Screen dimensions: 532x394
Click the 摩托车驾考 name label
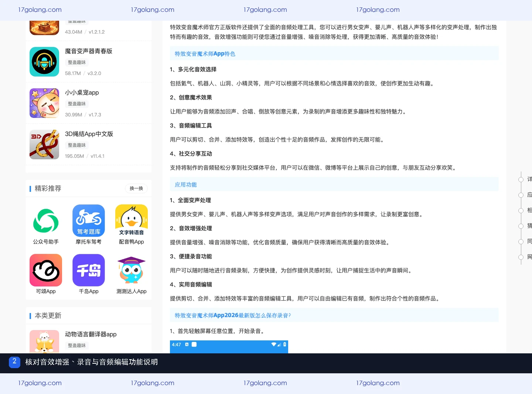point(89,242)
